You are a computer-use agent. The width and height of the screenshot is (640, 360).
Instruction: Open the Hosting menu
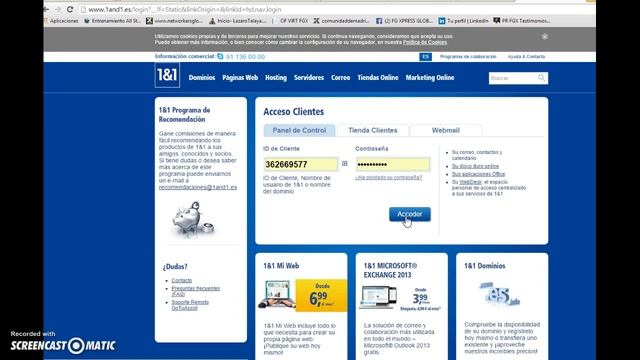276,78
